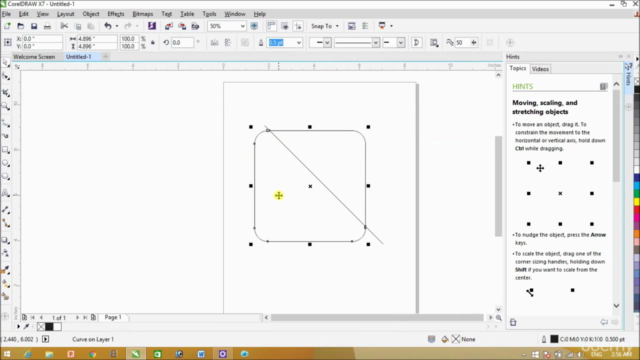The image size is (640, 360).
Task: Click the Hints help icon button
Action: (x=603, y=86)
